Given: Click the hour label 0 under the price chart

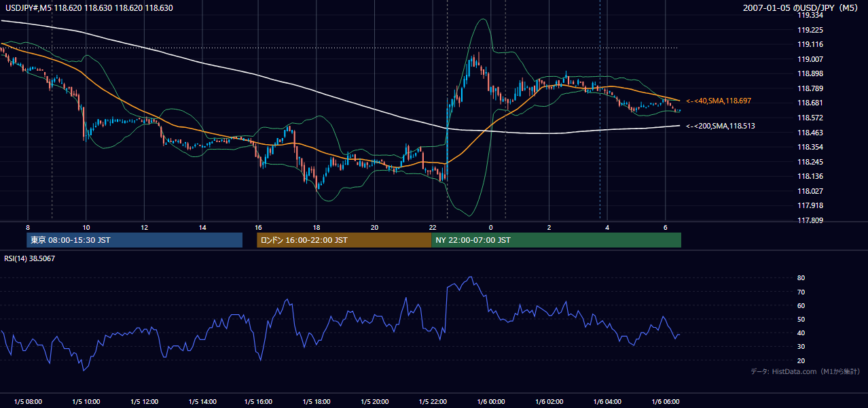Looking at the screenshot, I should pyautogui.click(x=491, y=227).
